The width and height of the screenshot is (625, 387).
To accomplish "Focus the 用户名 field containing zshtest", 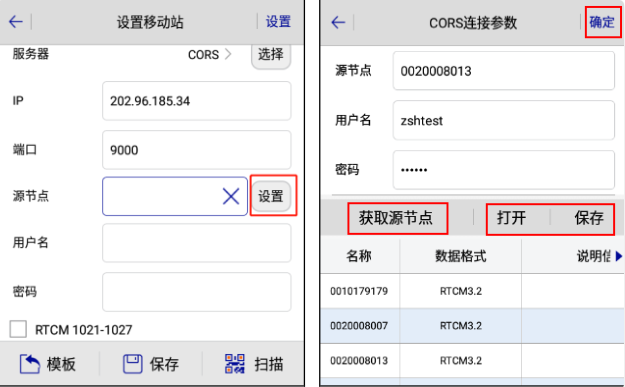I will (x=503, y=120).
